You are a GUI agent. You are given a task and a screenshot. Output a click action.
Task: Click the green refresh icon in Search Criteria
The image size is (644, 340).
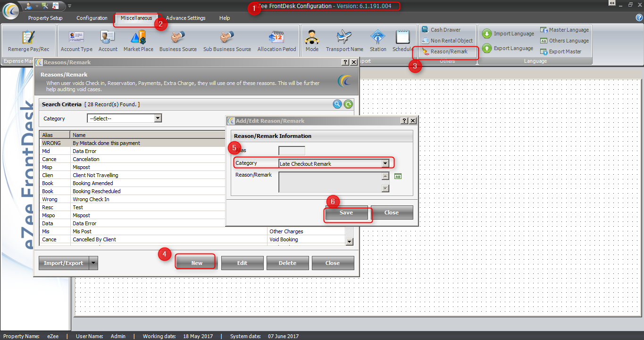[x=348, y=104]
